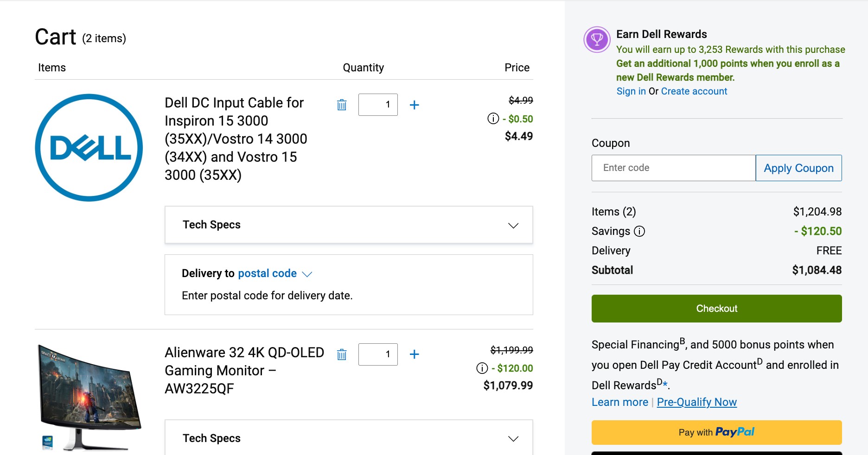
Task: Focus the coupon Enter code field
Action: [673, 168]
